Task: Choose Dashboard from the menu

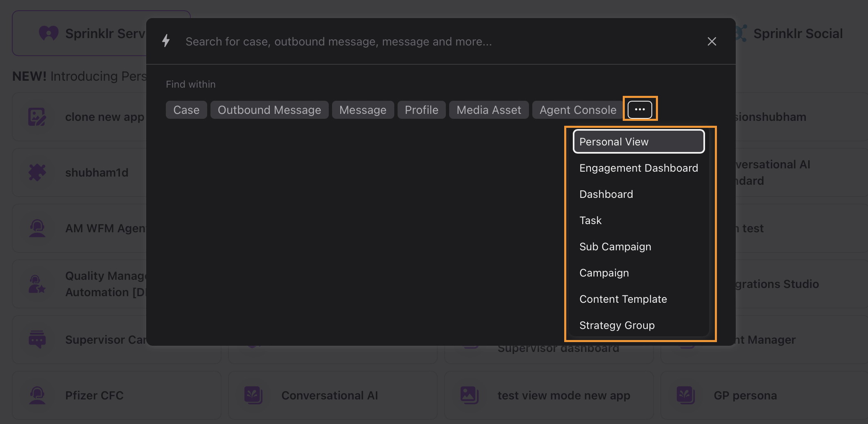Action: 639,194
